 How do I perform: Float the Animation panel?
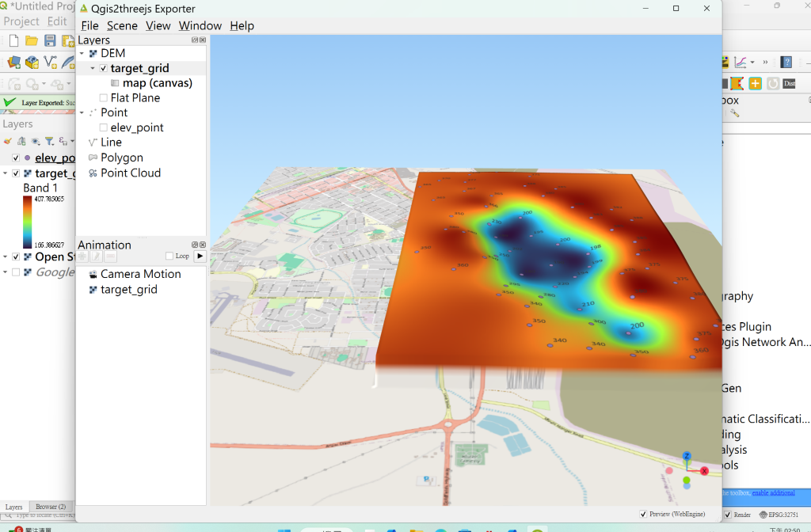point(195,245)
